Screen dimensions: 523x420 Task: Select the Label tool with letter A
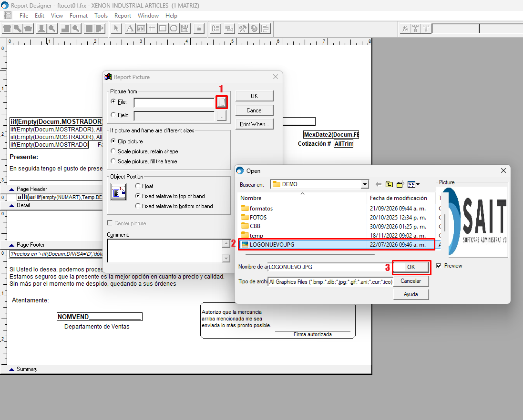(130, 29)
